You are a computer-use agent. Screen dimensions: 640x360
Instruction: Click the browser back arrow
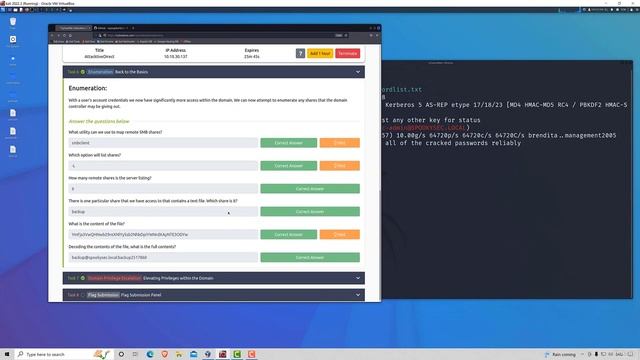(x=52, y=36)
